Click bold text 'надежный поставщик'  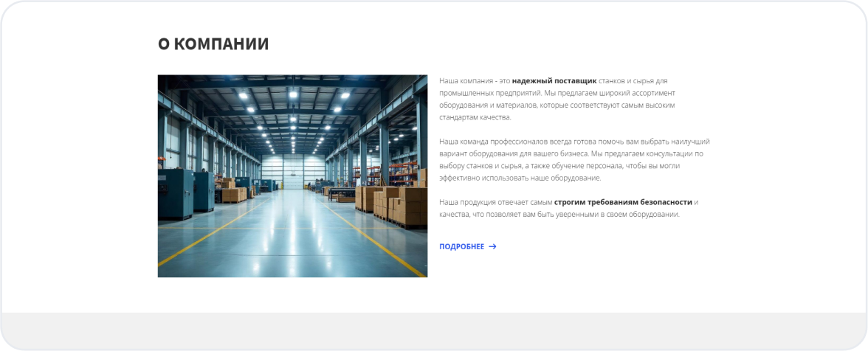coord(554,80)
